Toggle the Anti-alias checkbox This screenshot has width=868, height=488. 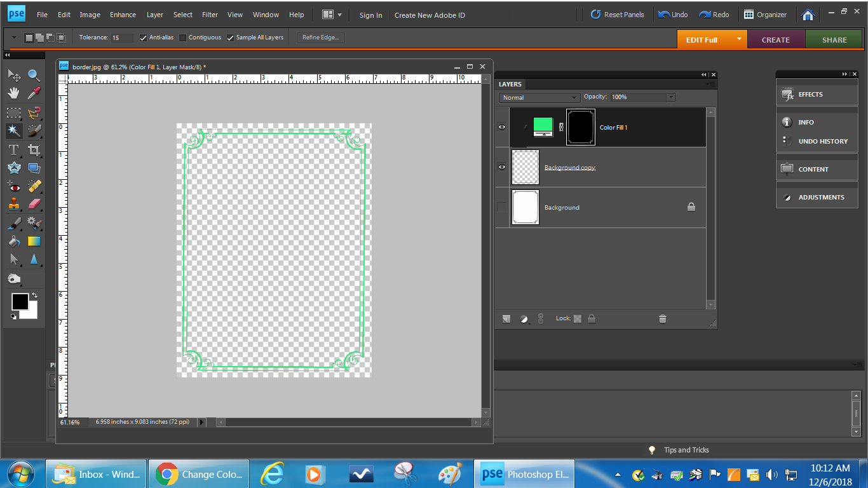[143, 37]
